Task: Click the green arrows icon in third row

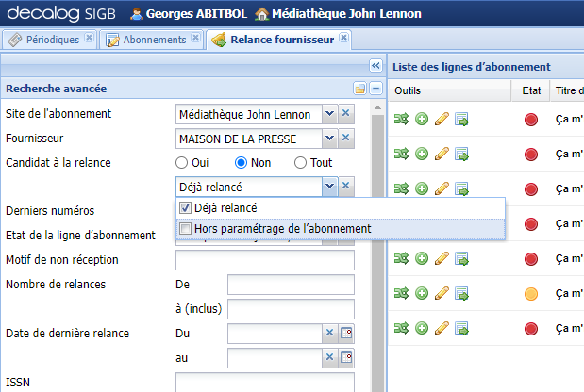Action: click(402, 188)
